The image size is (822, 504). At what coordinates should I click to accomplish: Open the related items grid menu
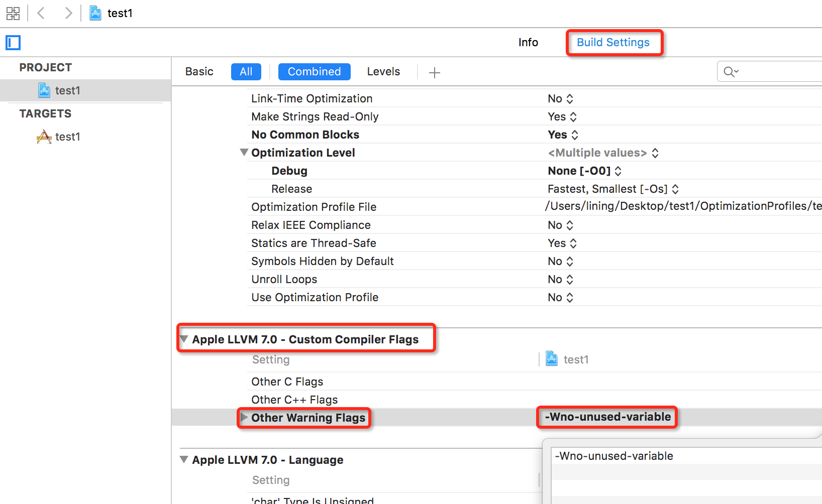click(x=13, y=14)
